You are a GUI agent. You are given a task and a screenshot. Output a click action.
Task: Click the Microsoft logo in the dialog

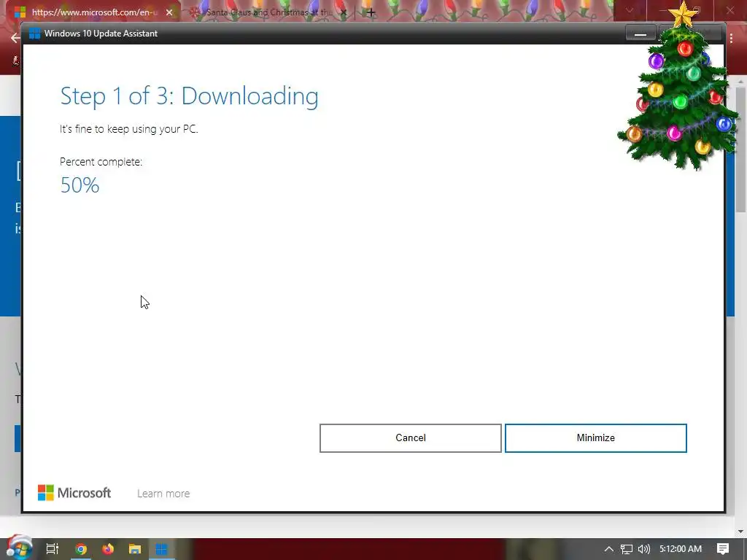pos(74,493)
